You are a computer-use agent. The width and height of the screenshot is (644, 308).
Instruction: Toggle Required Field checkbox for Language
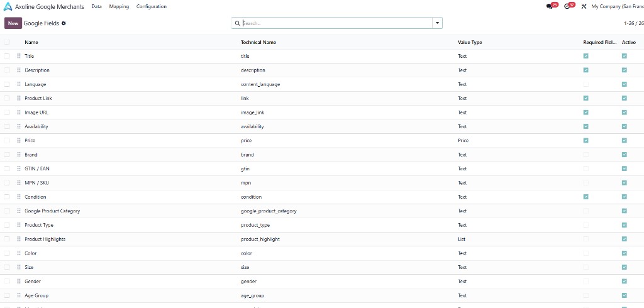586,84
